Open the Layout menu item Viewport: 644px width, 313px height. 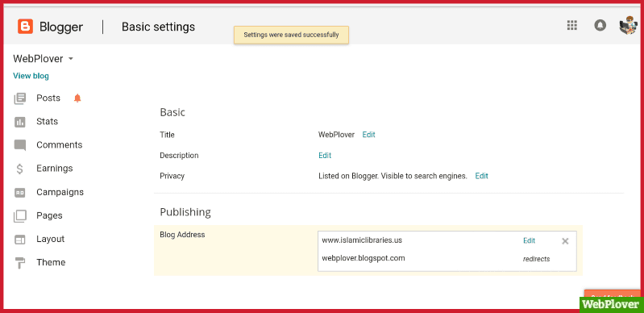[51, 239]
